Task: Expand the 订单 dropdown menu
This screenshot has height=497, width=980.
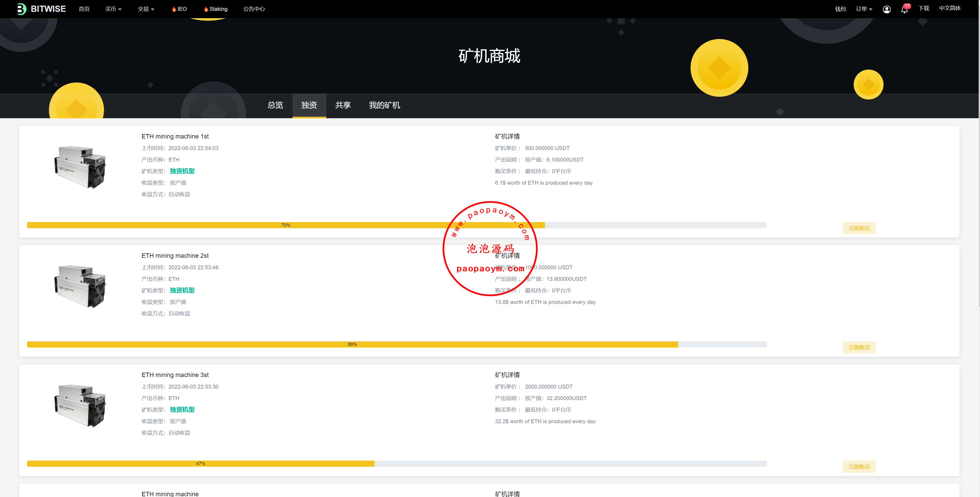Action: tap(864, 9)
